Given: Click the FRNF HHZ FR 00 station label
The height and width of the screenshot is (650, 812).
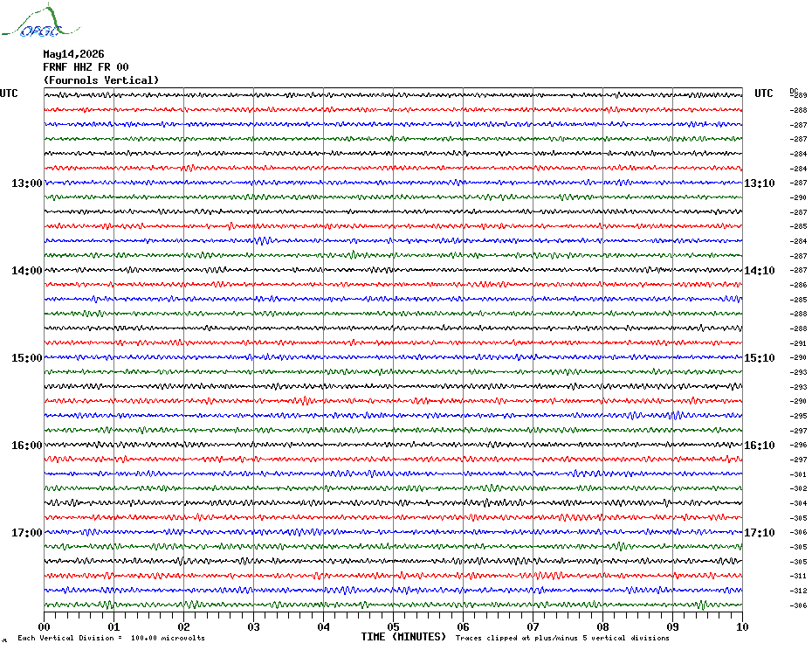Looking at the screenshot, I should [86, 67].
